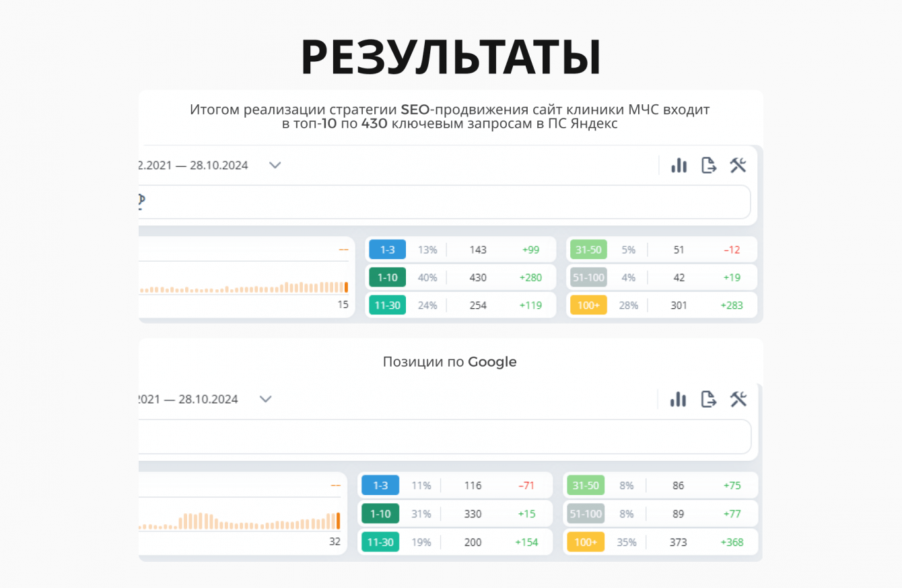Select the blue 1-3 badge showing 116
The image size is (902, 588).
point(380,486)
